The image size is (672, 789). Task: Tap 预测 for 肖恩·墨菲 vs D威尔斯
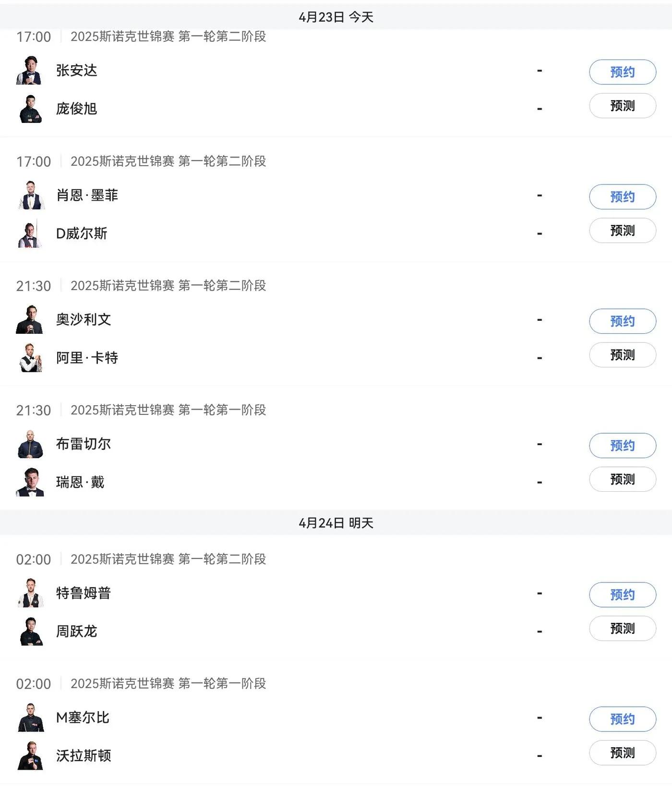[x=623, y=231]
